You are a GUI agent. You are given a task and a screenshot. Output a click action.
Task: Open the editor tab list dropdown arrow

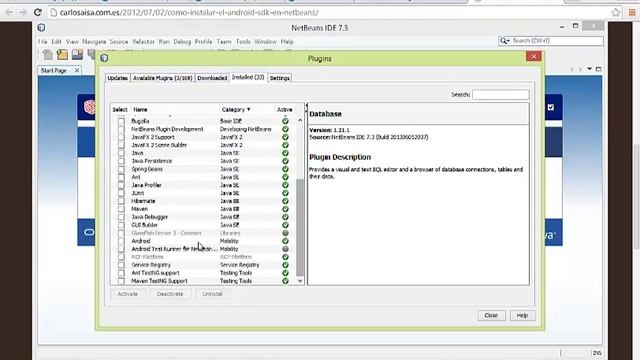coord(589,69)
